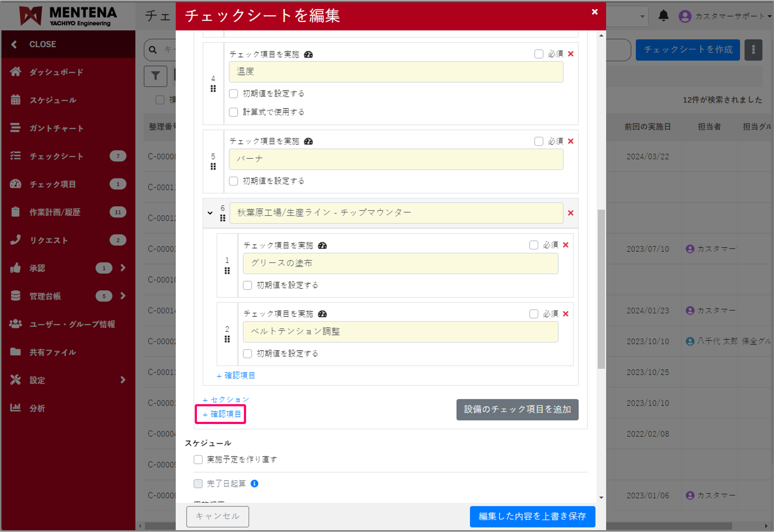Check 初期値を設定する under バーナ item
Viewport: 774px width, 532px height.
pos(233,181)
